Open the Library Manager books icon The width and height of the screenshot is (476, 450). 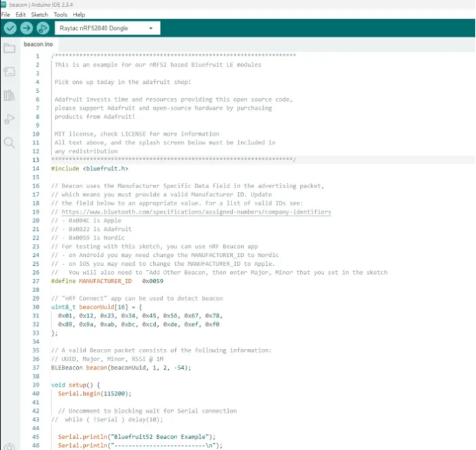click(x=9, y=95)
